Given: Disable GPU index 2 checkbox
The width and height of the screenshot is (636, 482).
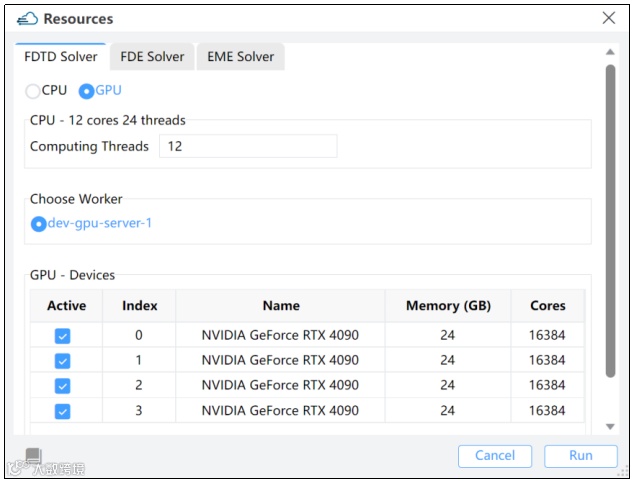Looking at the screenshot, I should pyautogui.click(x=62, y=386).
